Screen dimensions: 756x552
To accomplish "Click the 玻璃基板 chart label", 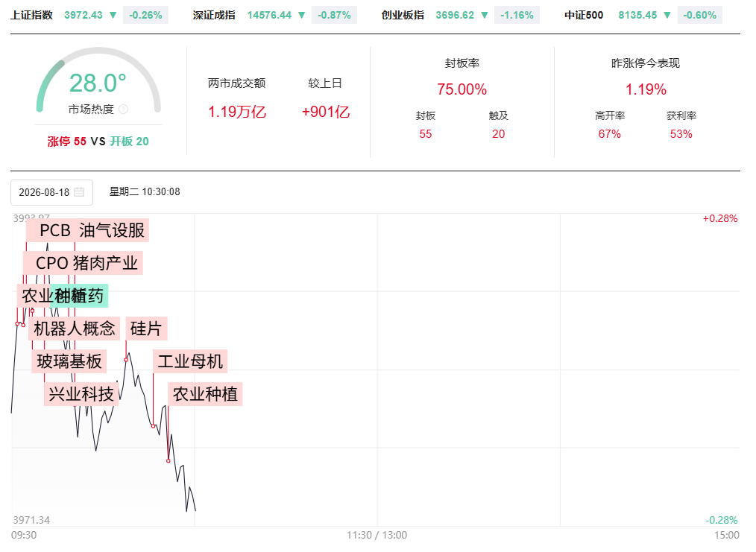I will point(69,361).
